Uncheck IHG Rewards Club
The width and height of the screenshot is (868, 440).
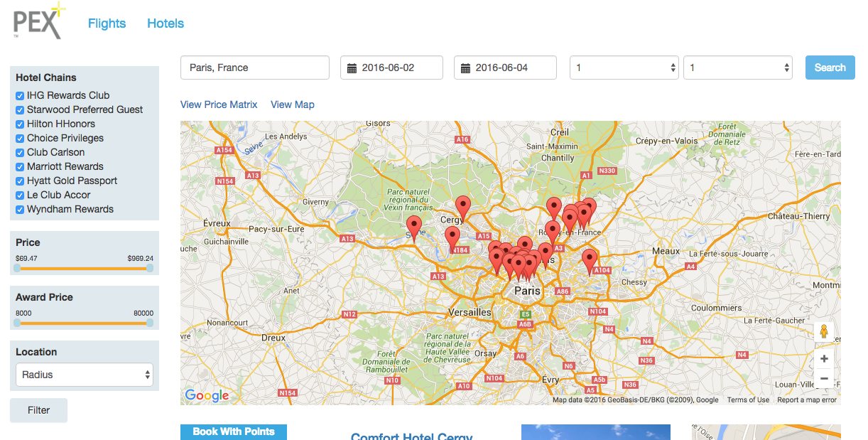(19, 95)
